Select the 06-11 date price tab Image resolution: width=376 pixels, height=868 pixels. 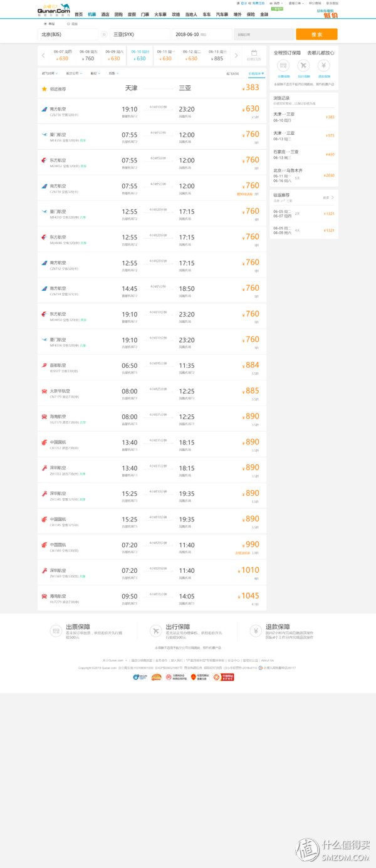[166, 55]
